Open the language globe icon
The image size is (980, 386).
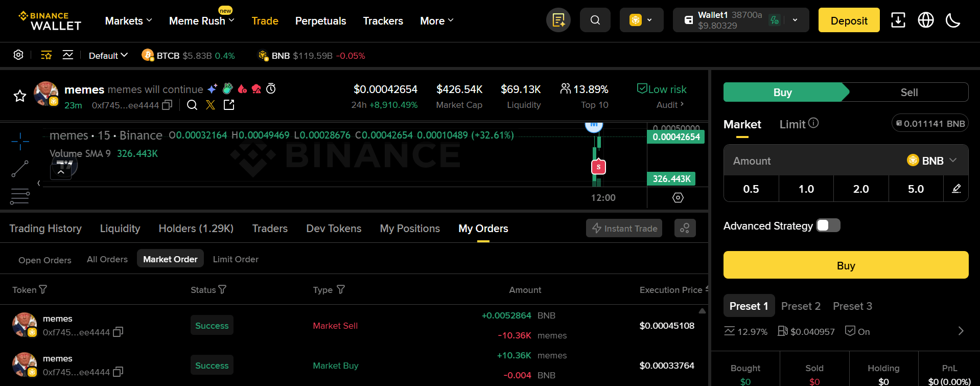tap(926, 20)
